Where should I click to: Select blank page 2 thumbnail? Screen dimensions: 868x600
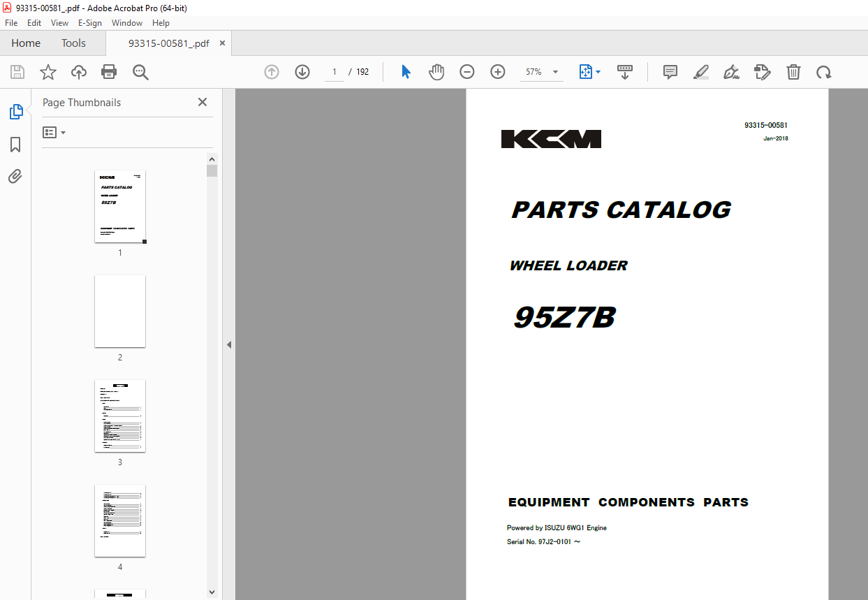[120, 311]
